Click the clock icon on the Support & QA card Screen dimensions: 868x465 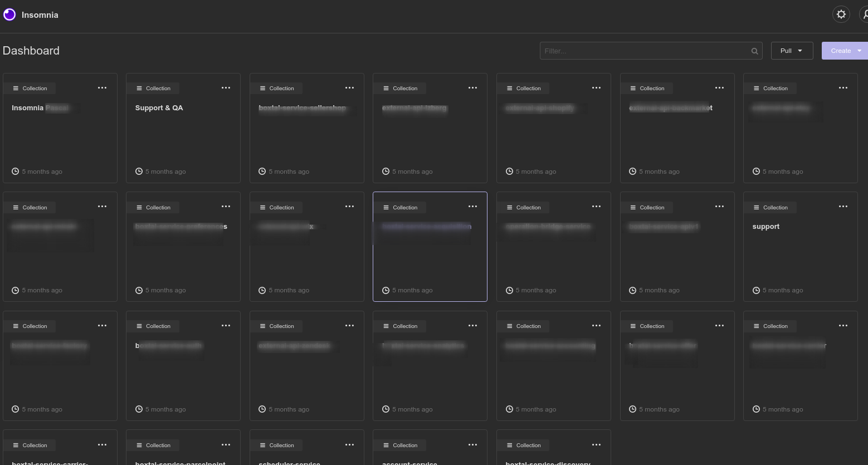click(139, 171)
